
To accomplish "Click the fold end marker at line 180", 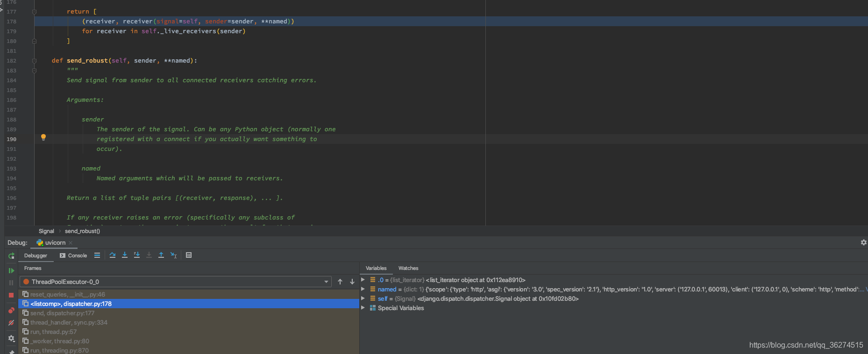I will pyautogui.click(x=34, y=41).
